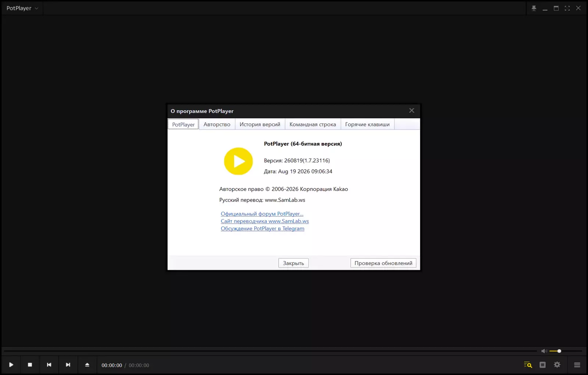This screenshot has height=375, width=588.
Task: Skip to the next track
Action: tap(68, 365)
